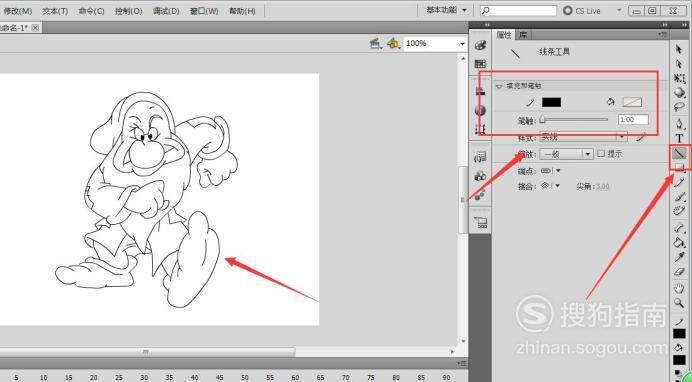Select the Pen tool
Image resolution: width=692 pixels, height=382 pixels.
click(679, 124)
